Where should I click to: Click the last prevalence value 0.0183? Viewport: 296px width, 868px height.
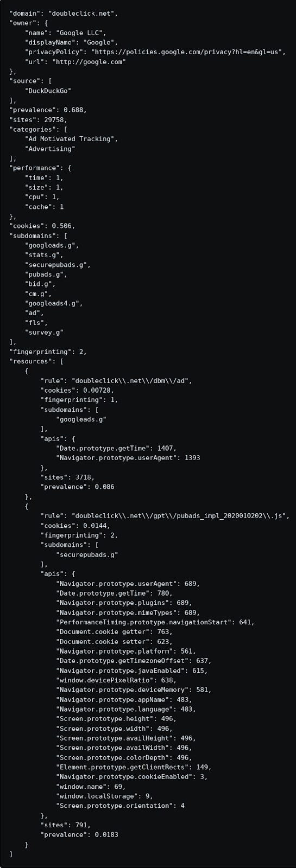click(x=106, y=835)
